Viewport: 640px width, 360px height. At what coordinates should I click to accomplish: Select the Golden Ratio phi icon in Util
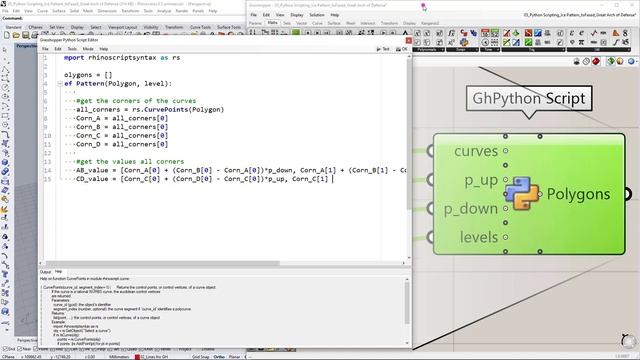572,42
